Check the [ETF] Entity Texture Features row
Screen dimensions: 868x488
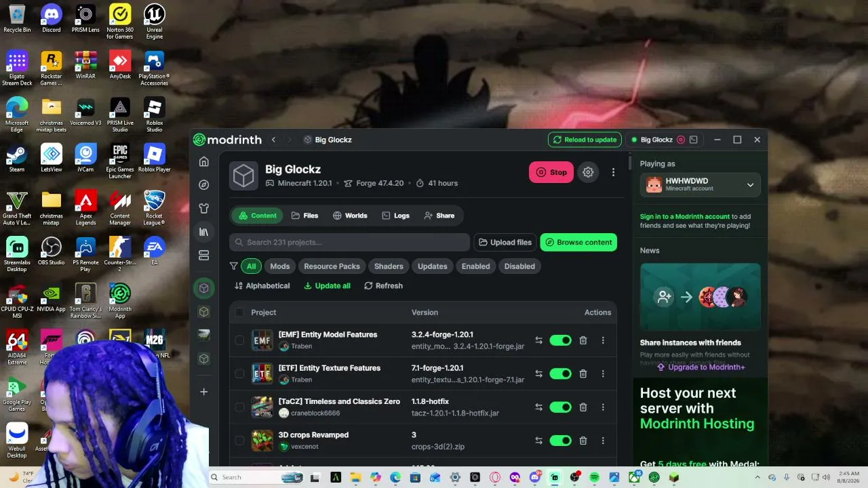coord(239,373)
